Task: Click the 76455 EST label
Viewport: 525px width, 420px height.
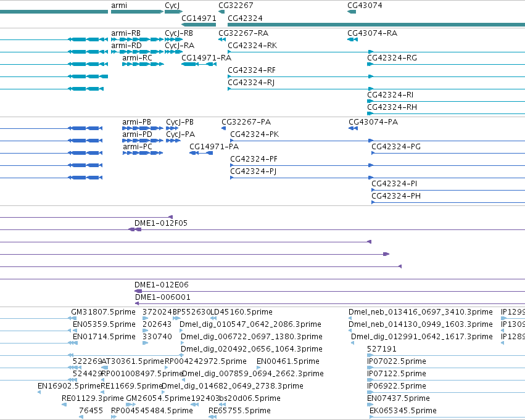Action: (x=91, y=411)
